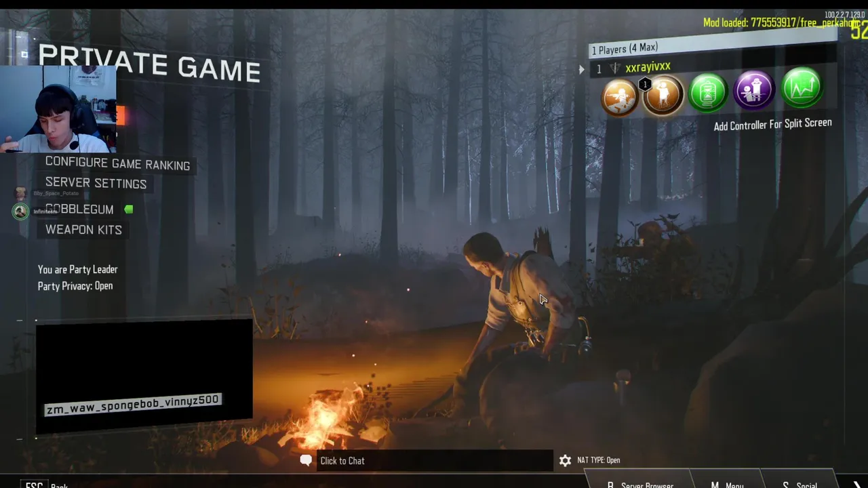Click emblem icon beside xxrayivxx

coord(615,68)
